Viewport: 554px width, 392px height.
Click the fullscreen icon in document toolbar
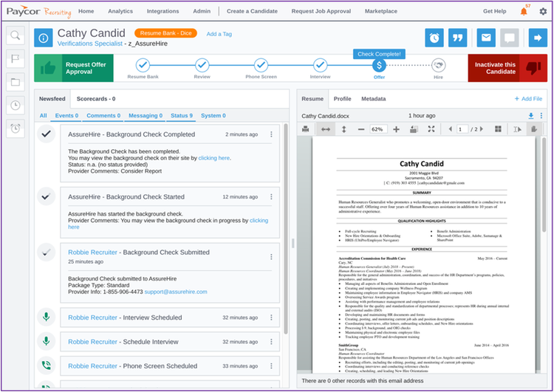(432, 129)
